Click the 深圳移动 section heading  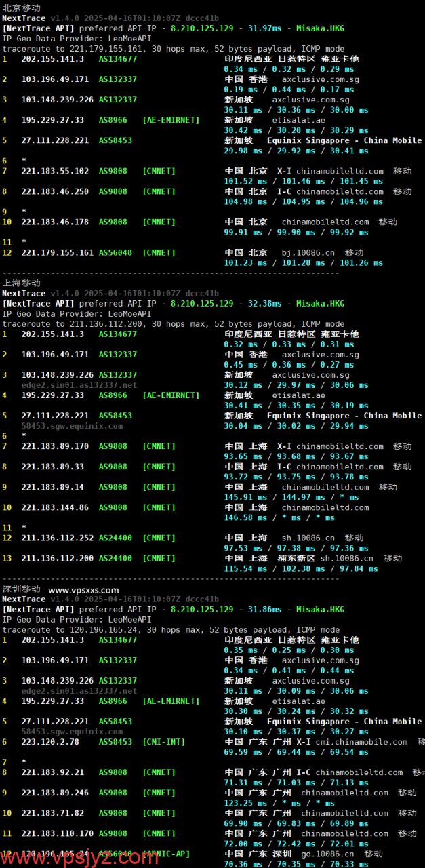(x=21, y=589)
